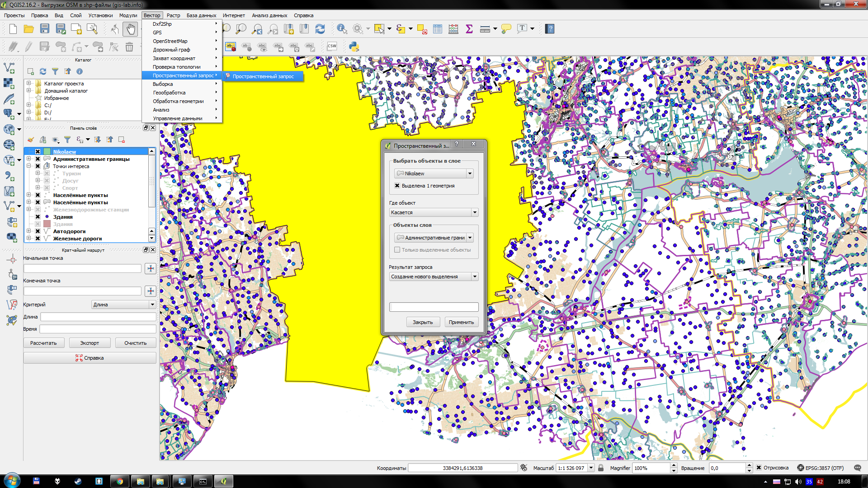
Task: Activate the Identify Features tool
Action: [342, 29]
